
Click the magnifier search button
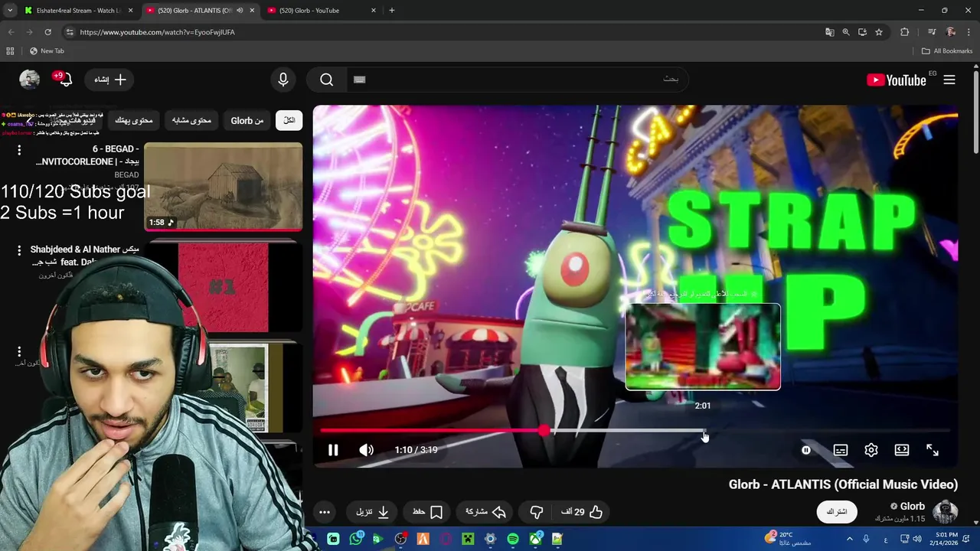tap(327, 80)
